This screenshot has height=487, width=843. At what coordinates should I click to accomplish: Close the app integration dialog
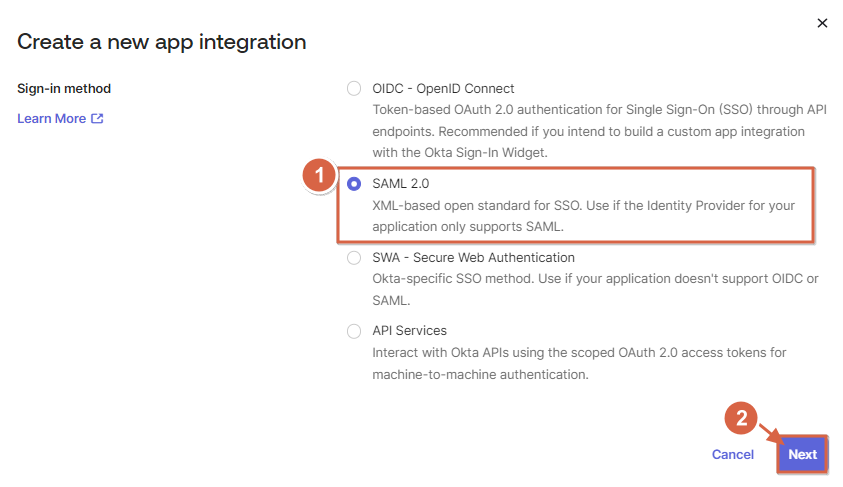822,23
